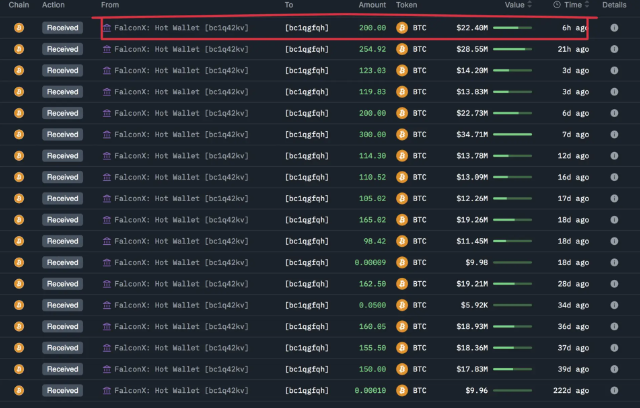Click BTC token icon next to amount 300.00
The image size is (640, 408).
402,134
